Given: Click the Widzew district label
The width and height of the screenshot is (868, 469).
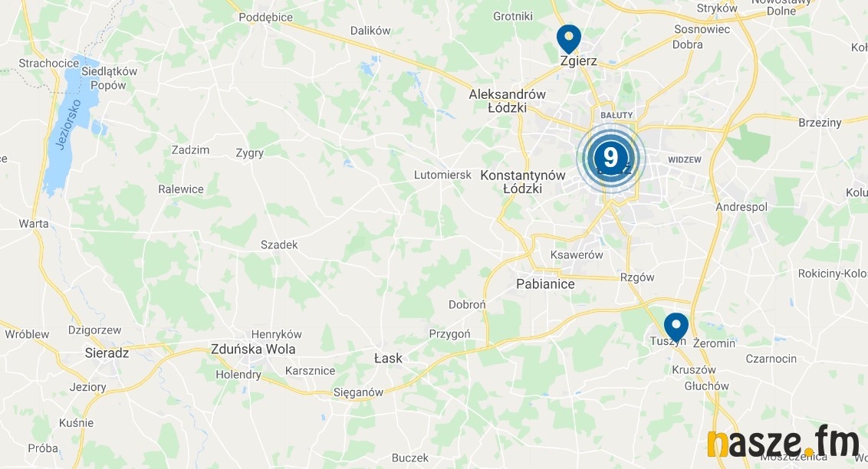Looking at the screenshot, I should click(685, 160).
